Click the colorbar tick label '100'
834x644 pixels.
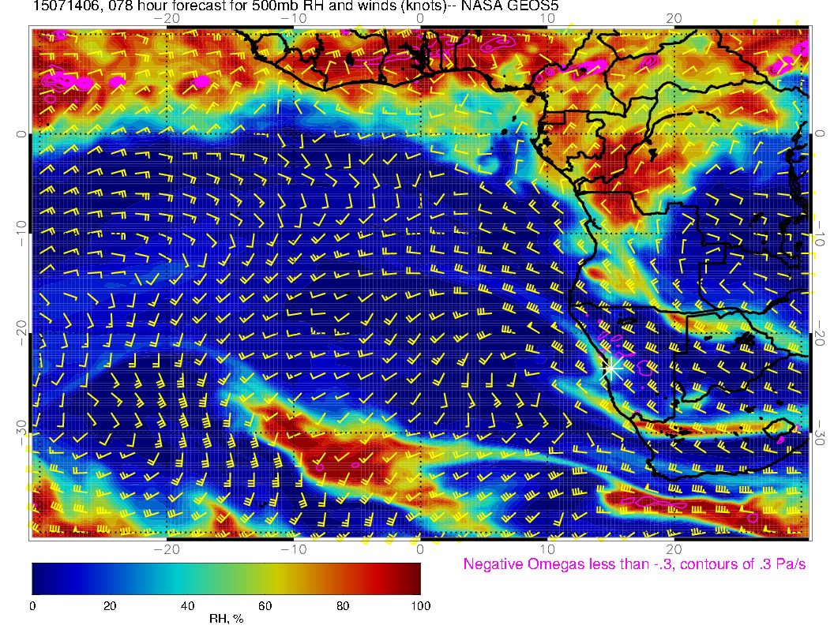click(x=421, y=606)
